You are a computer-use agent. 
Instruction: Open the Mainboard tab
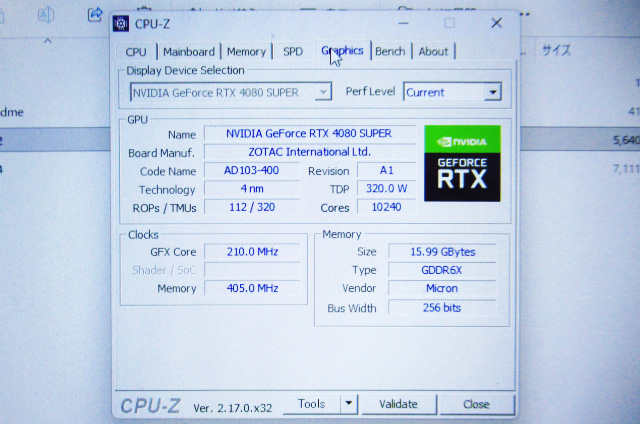(x=189, y=52)
